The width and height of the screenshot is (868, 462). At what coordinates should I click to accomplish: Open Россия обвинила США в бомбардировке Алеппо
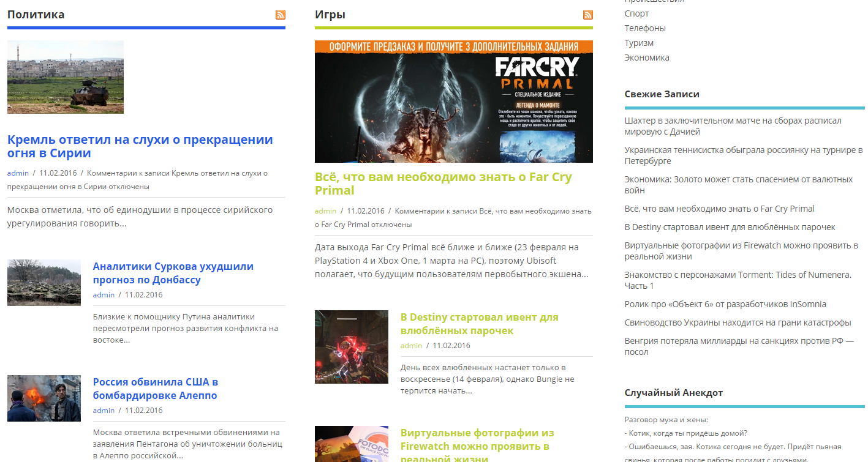pyautogui.click(x=156, y=389)
